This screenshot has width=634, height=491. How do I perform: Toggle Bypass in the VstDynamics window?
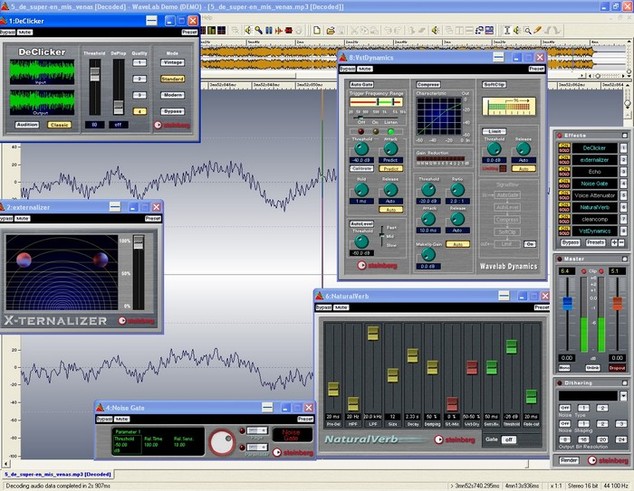(347, 69)
